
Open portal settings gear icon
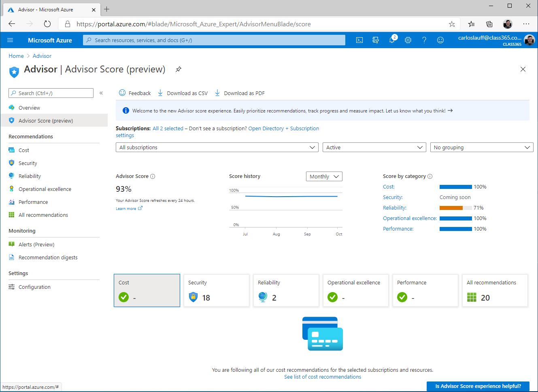[408, 40]
